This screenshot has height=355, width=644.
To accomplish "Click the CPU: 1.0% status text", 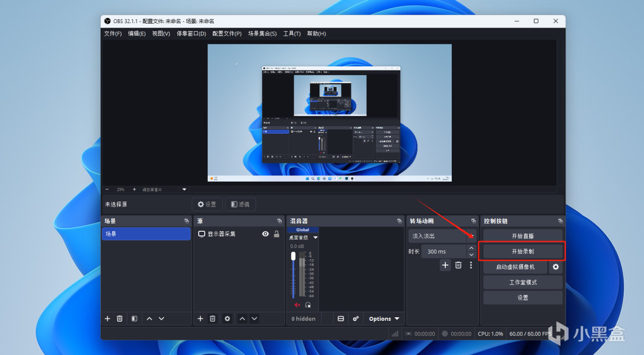I will tap(491, 333).
